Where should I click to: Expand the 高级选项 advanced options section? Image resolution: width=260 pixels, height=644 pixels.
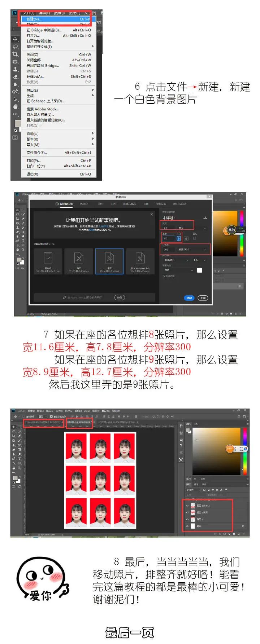click(168, 277)
